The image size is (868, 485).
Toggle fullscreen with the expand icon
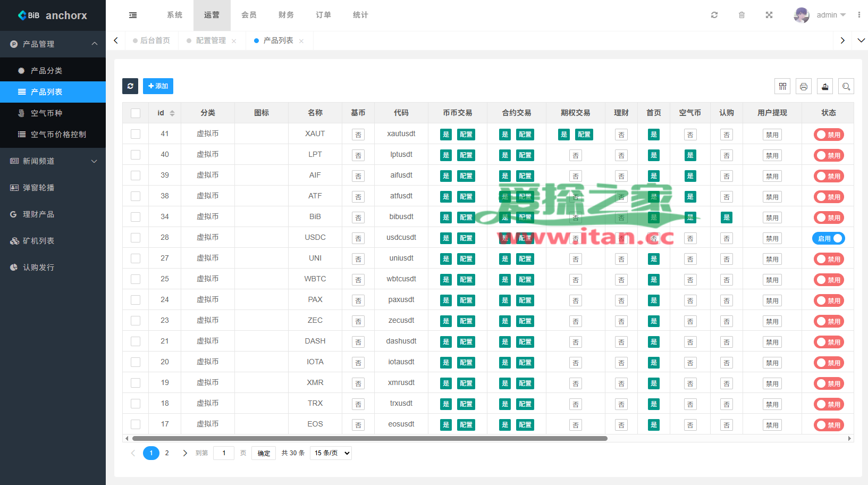(769, 15)
